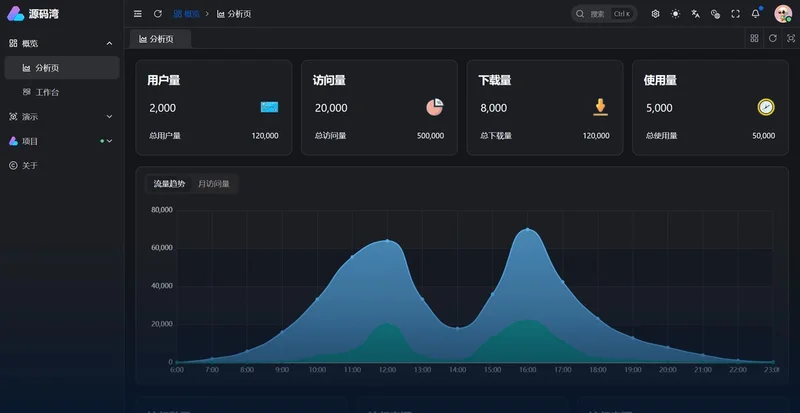This screenshot has height=413, width=800.
Task: Click the 分析页 chart icon in sidebar
Action: click(27, 68)
